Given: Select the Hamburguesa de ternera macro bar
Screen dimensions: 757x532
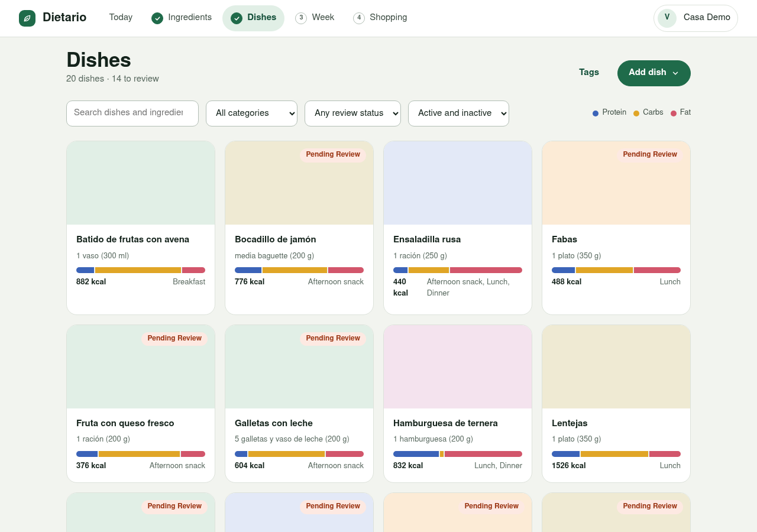Looking at the screenshot, I should point(458,454).
